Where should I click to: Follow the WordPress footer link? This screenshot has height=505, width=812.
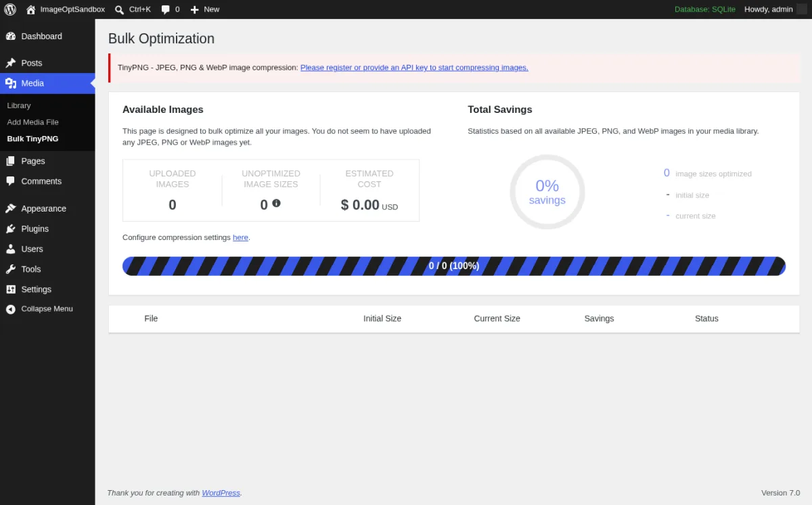(221, 493)
